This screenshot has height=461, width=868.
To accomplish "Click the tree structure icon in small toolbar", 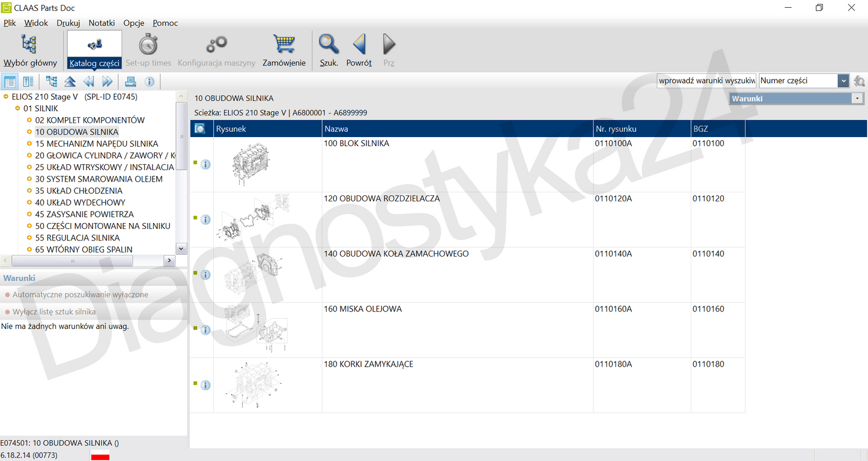I will (x=52, y=82).
